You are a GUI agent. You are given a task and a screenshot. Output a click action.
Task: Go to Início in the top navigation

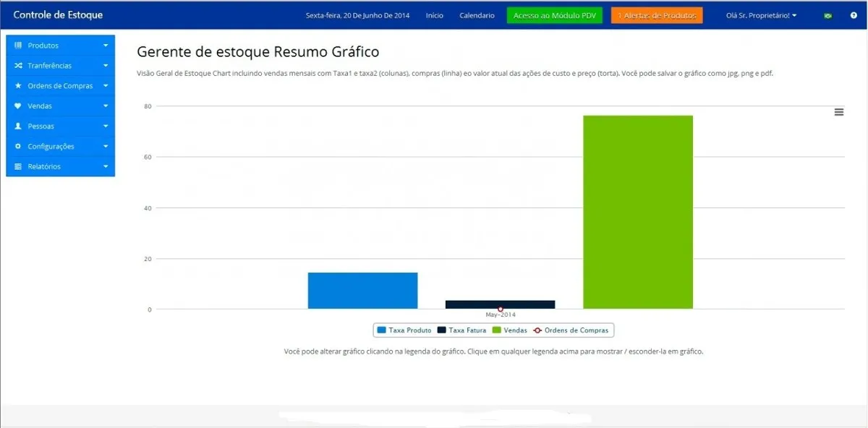tap(435, 16)
